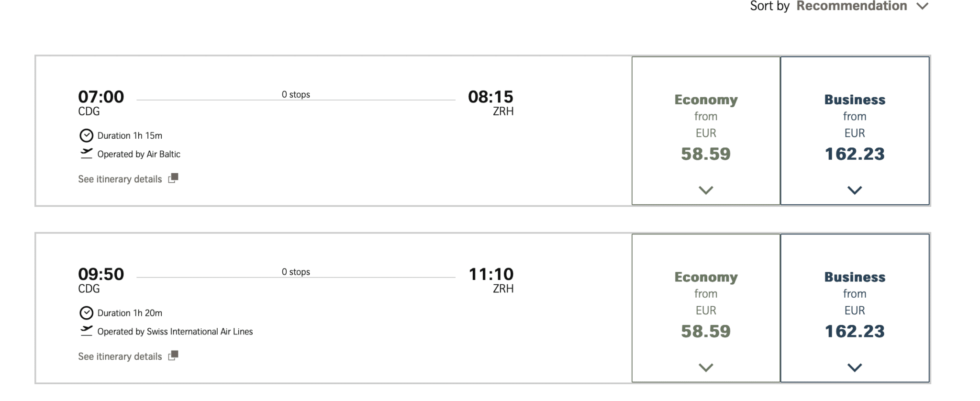Click the 07:00 CDG departure time
This screenshot has height=401, width=980.
coord(101,97)
